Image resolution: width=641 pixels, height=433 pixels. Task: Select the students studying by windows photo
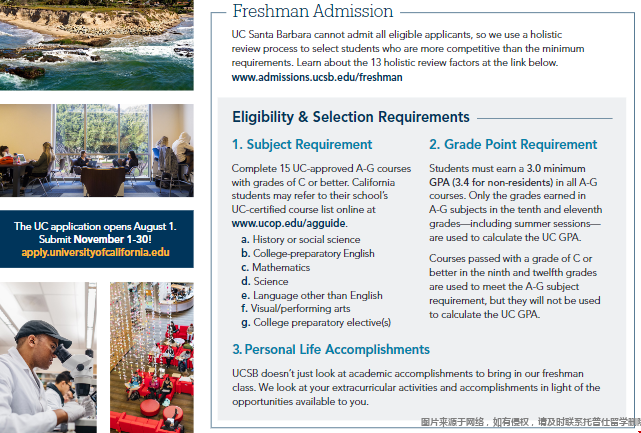(x=97, y=150)
